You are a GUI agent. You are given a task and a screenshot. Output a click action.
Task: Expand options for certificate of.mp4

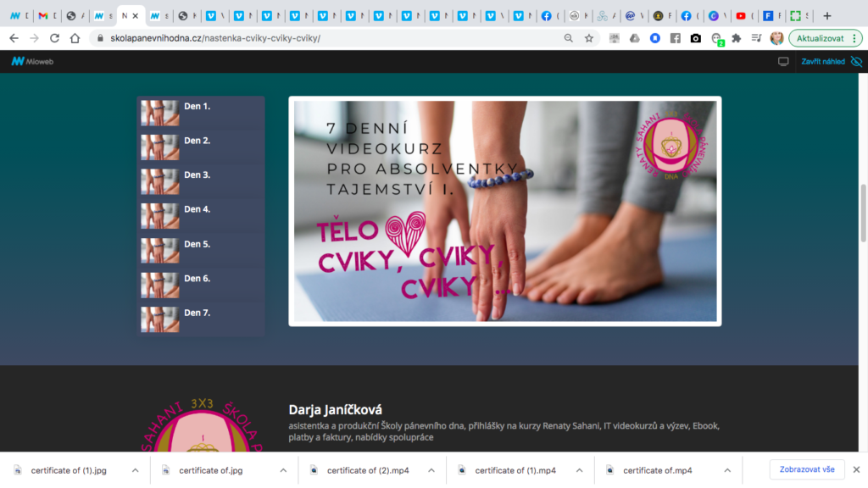point(727,470)
